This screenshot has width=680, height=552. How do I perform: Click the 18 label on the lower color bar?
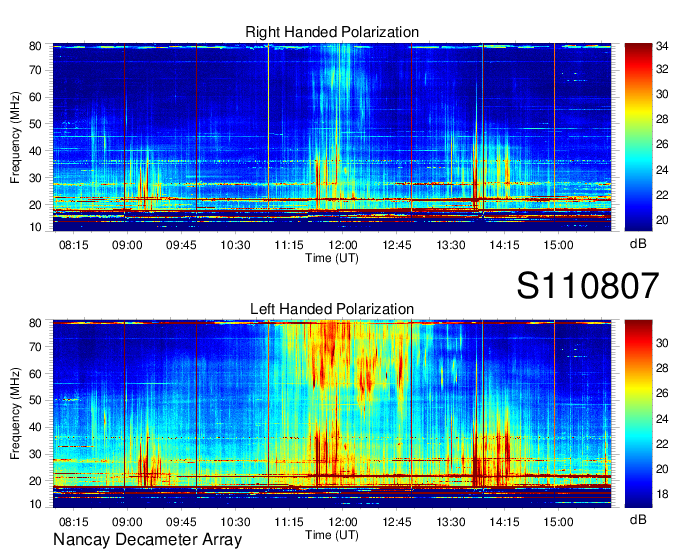(662, 494)
